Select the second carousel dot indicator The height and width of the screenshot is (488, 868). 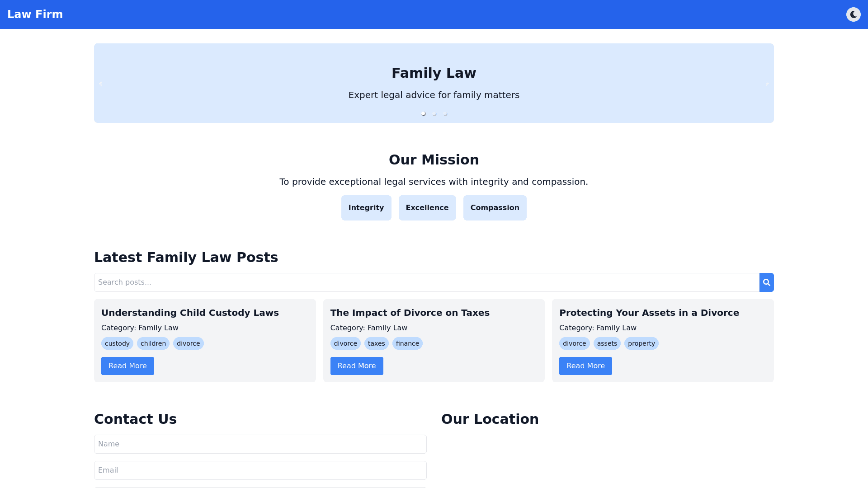point(434,114)
